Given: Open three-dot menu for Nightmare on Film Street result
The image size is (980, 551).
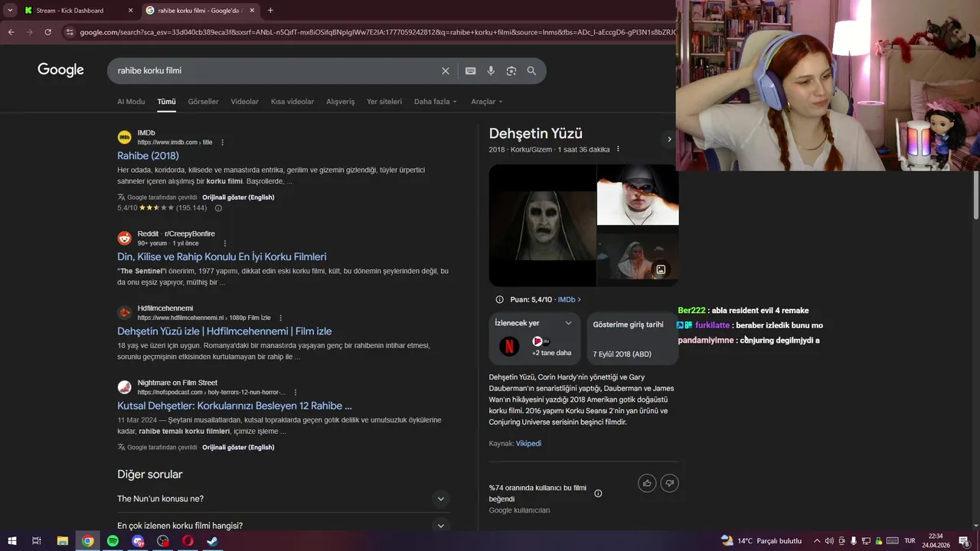Looking at the screenshot, I should click(296, 393).
